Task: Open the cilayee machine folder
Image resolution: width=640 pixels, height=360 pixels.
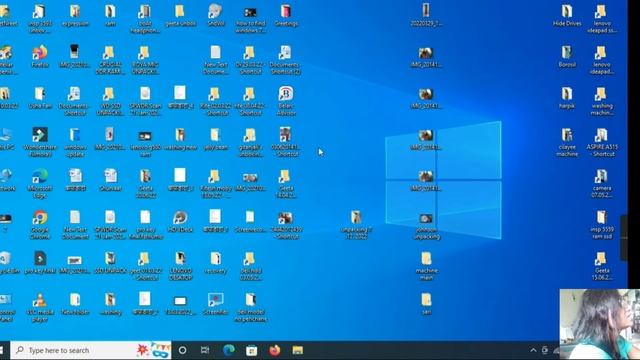Action: [567, 142]
